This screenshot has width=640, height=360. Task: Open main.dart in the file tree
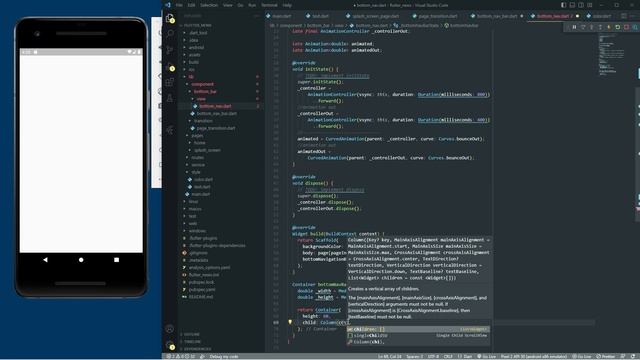point(200,194)
